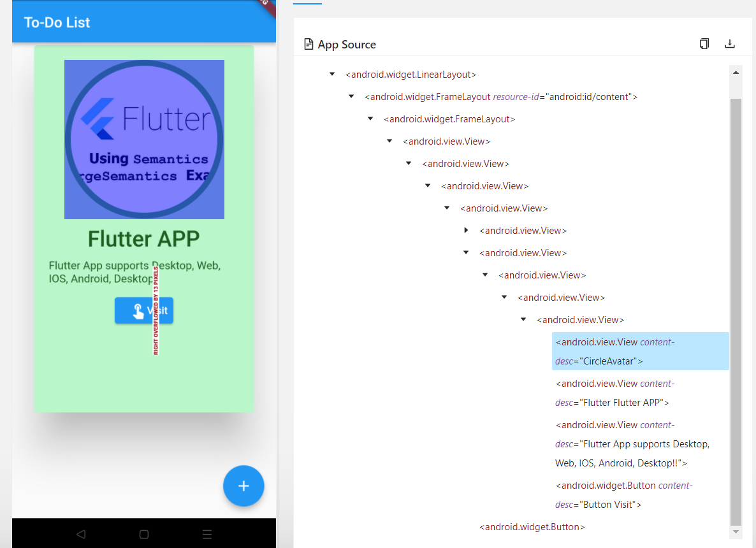Copy App Source XML to clipboard

704,44
